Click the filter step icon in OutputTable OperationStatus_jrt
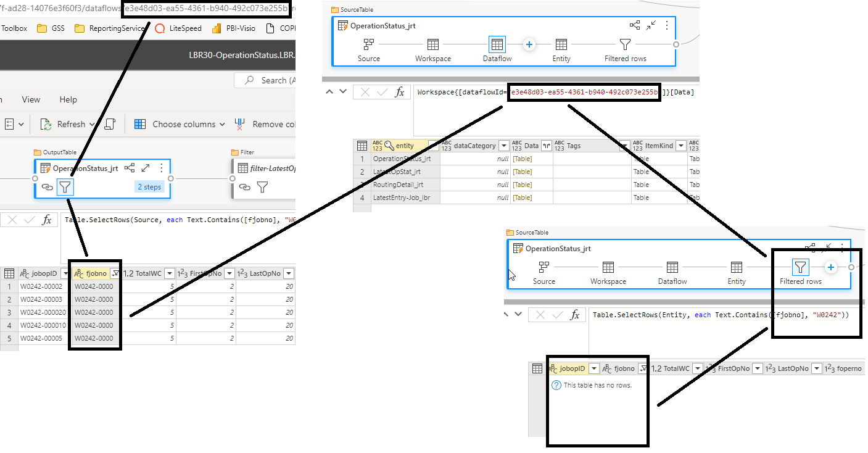868x453 pixels. [65, 186]
